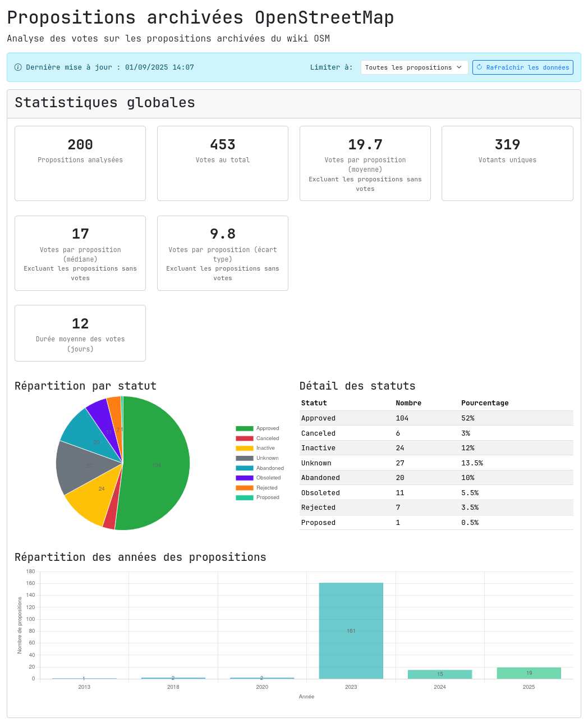Open the Toutes les propositions dropdown
The height and width of the screenshot is (722, 588).
click(x=414, y=67)
